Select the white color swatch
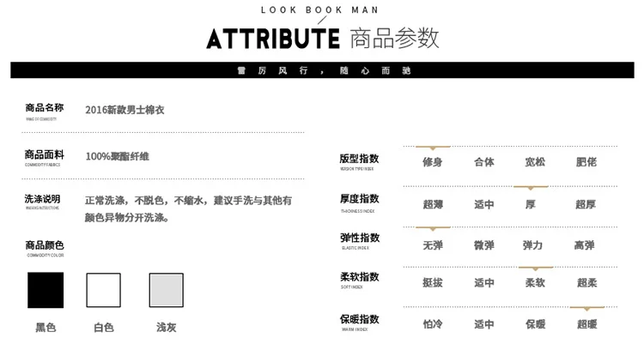Screen dimensions: 644x344 pos(104,290)
